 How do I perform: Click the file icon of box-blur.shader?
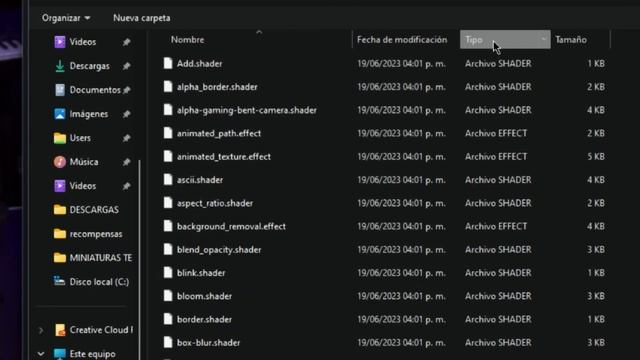click(x=168, y=342)
